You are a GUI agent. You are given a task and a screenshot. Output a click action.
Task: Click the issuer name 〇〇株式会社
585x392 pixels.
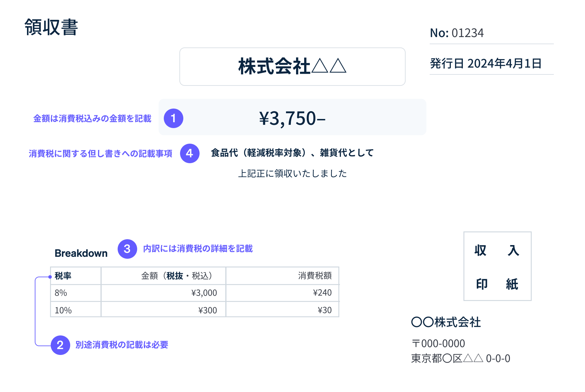coord(446,322)
